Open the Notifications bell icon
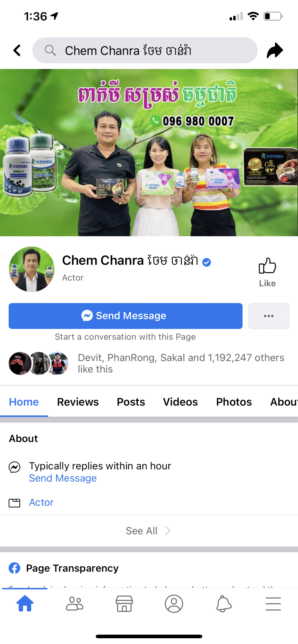The image size is (298, 644). click(224, 604)
